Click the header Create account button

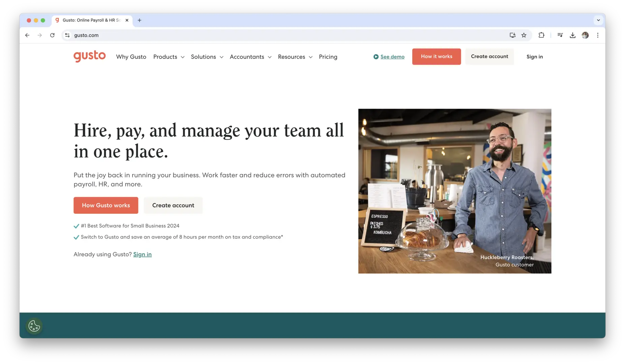coord(489,57)
